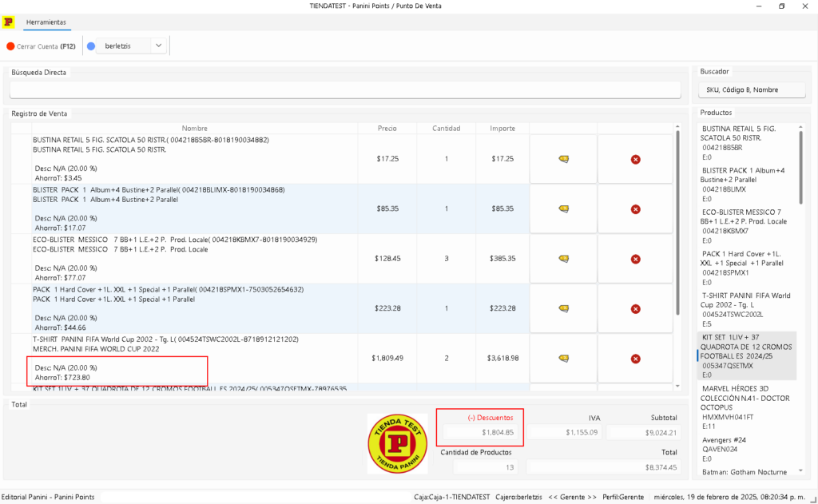Select MARVEL HÉROES 3D DOCTOR OCTOPUS product
The width and height of the screenshot is (818, 504).
tap(747, 407)
